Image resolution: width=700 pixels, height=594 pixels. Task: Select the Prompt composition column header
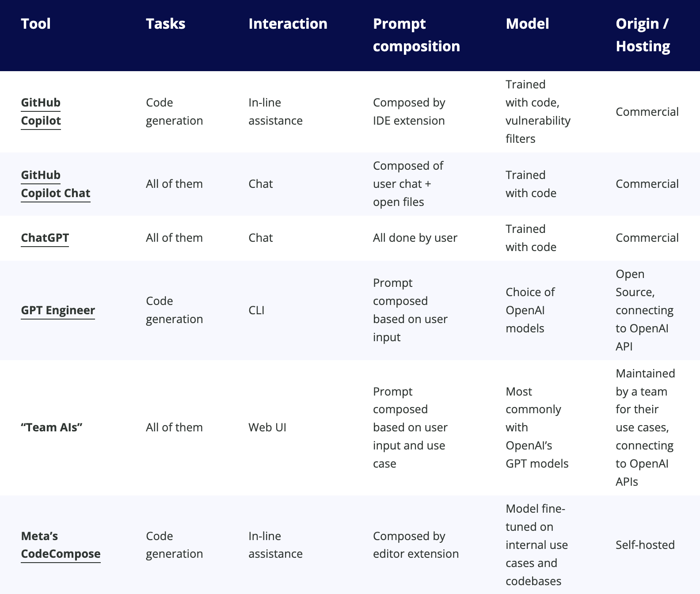416,35
